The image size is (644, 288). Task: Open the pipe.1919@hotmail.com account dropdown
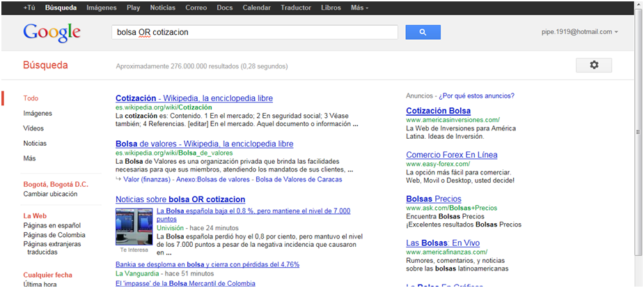click(x=580, y=31)
